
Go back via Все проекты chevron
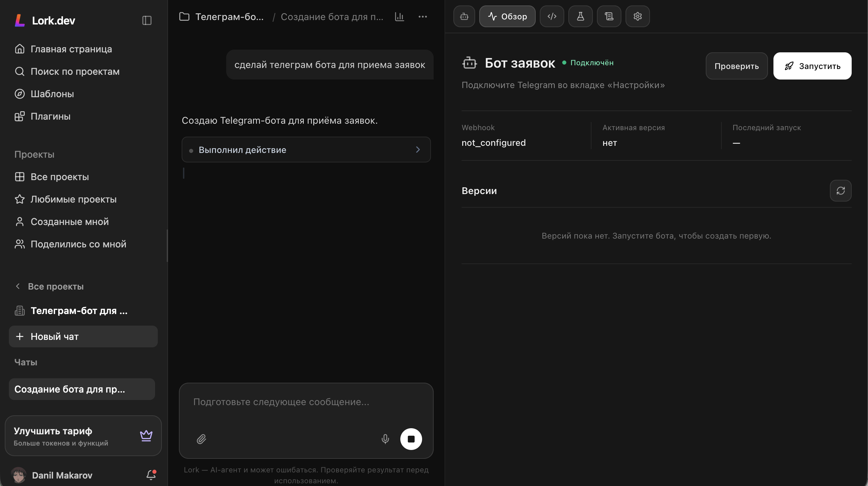point(18,286)
